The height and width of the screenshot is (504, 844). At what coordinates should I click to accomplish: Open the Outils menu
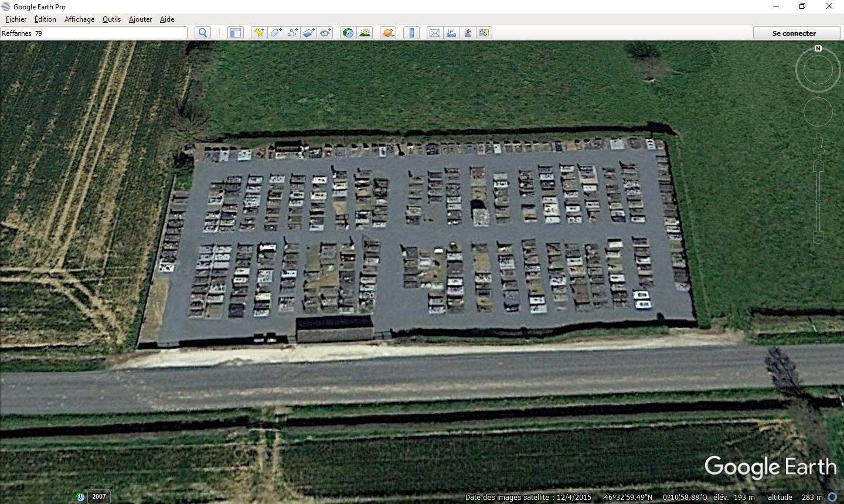tap(111, 19)
